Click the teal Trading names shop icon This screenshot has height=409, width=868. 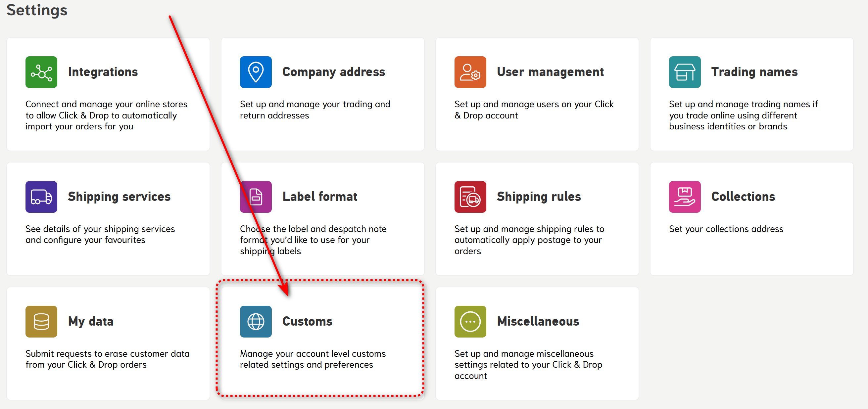[684, 72]
